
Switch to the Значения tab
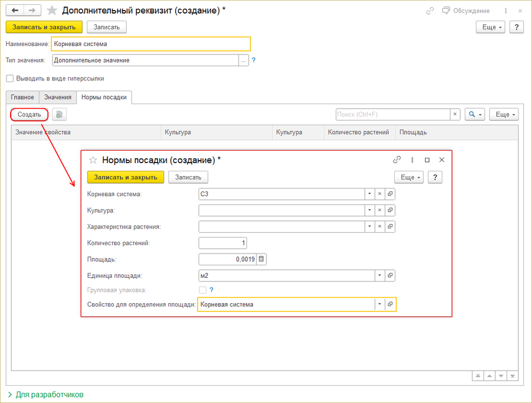58,97
